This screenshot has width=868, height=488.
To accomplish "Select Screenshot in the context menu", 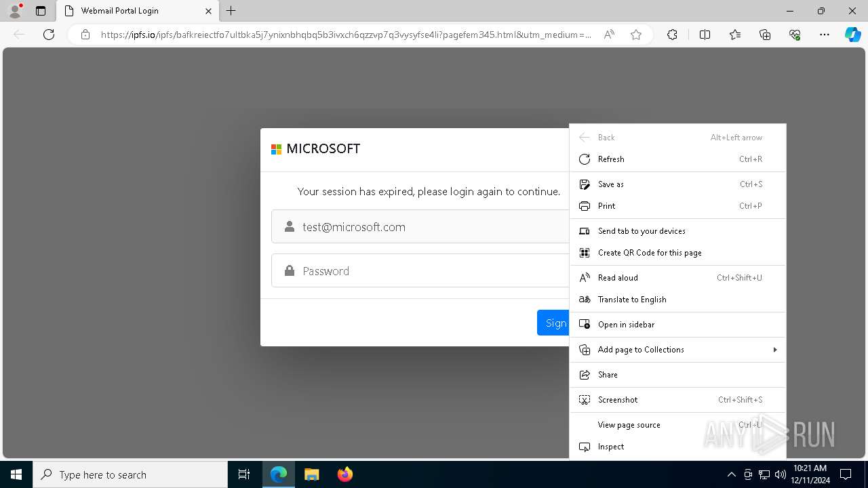I will pyautogui.click(x=677, y=399).
